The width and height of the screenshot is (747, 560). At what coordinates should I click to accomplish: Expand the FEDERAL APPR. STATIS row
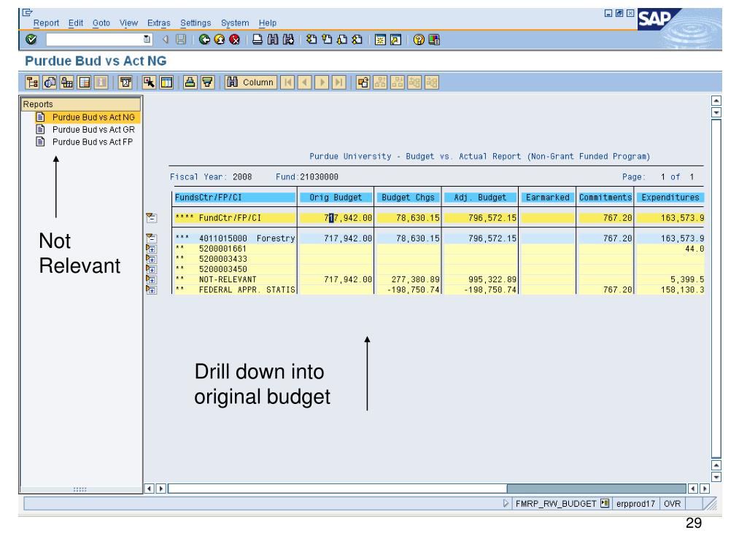tap(152, 289)
